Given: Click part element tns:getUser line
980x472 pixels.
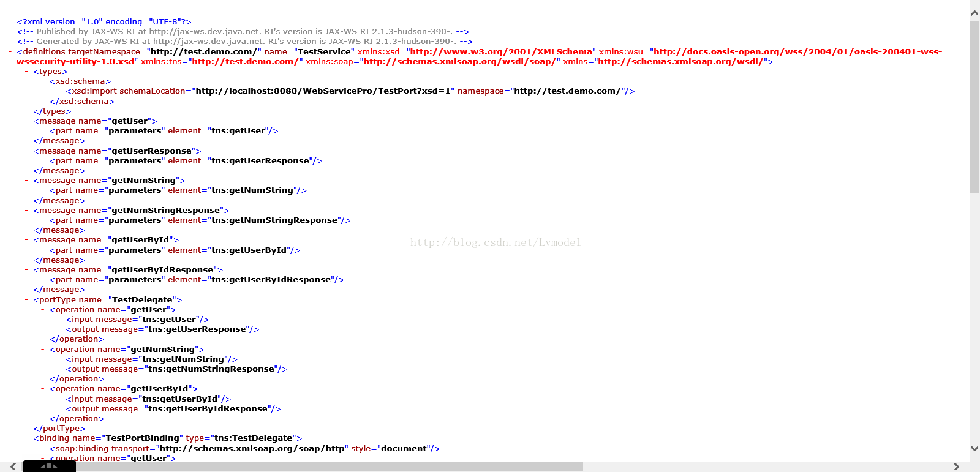Looking at the screenshot, I should (164, 131).
